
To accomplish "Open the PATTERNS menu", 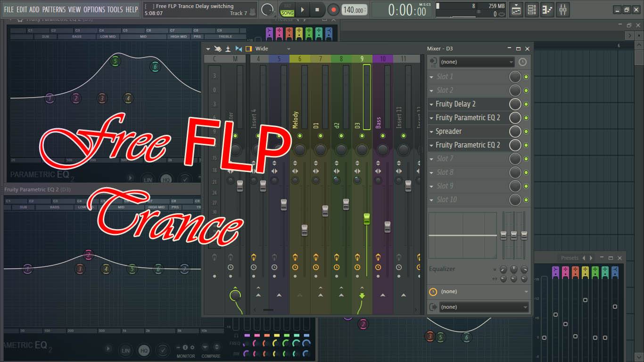I will tap(54, 9).
